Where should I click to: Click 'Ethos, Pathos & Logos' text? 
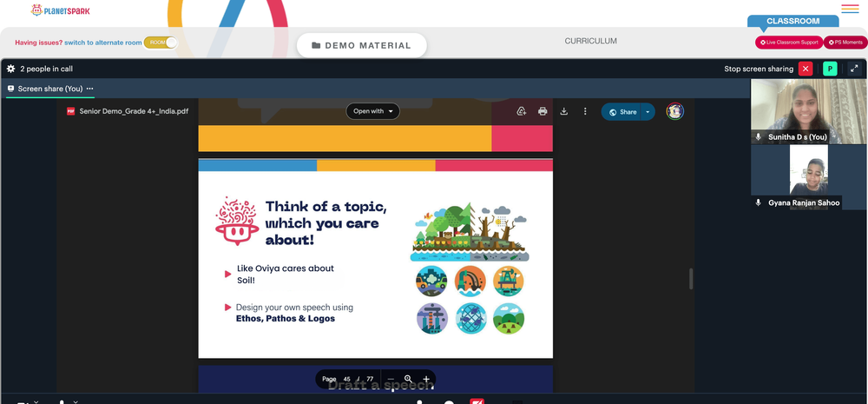285,319
